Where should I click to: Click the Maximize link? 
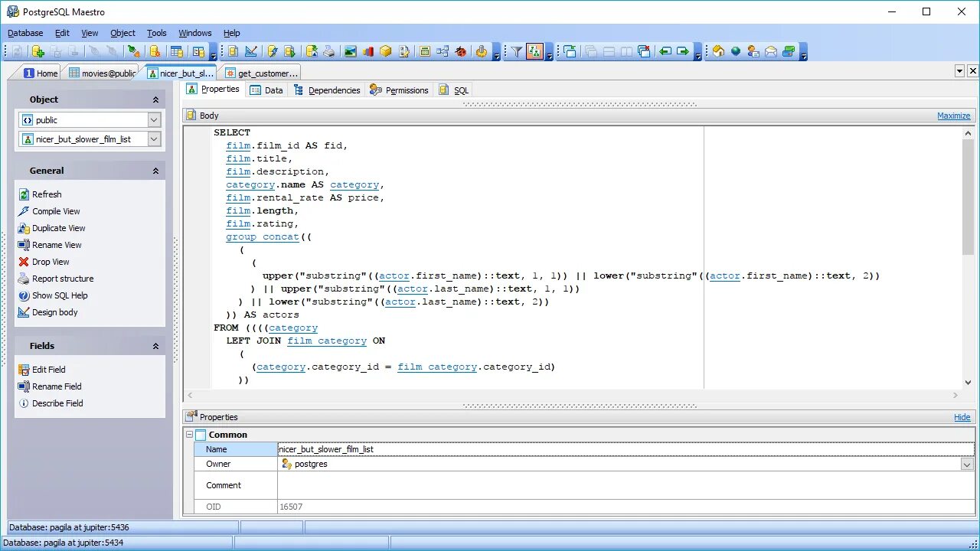pyautogui.click(x=953, y=116)
